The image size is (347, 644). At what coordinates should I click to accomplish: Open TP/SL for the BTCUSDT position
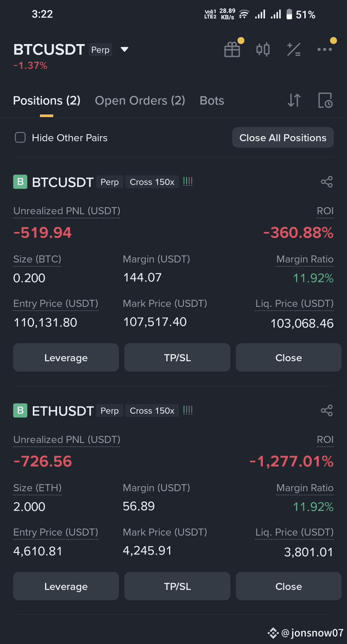(x=177, y=358)
